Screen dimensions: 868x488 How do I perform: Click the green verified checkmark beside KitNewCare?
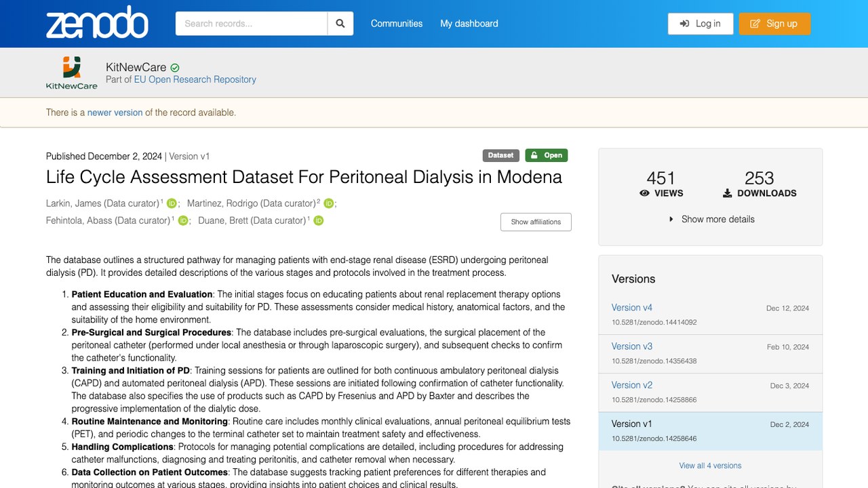175,68
